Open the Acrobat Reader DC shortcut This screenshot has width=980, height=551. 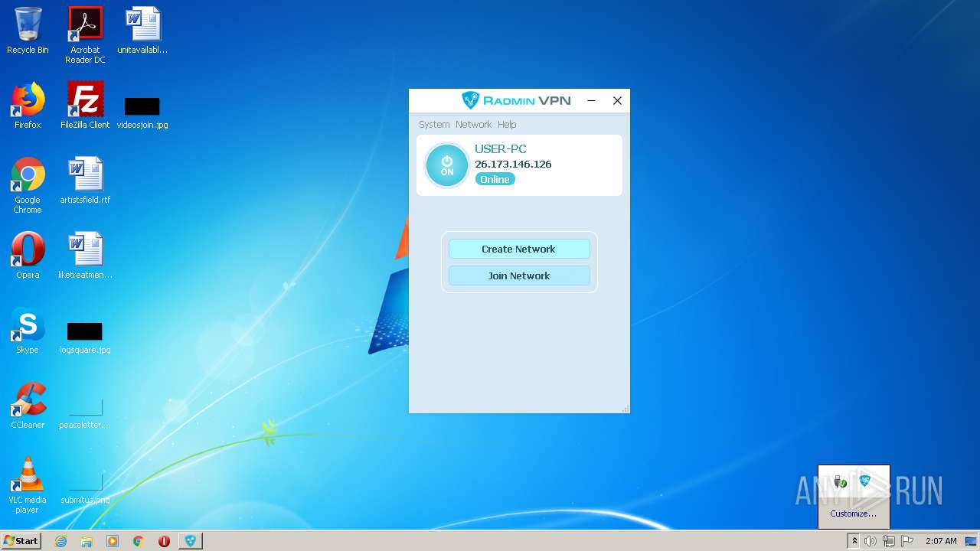coord(85,35)
